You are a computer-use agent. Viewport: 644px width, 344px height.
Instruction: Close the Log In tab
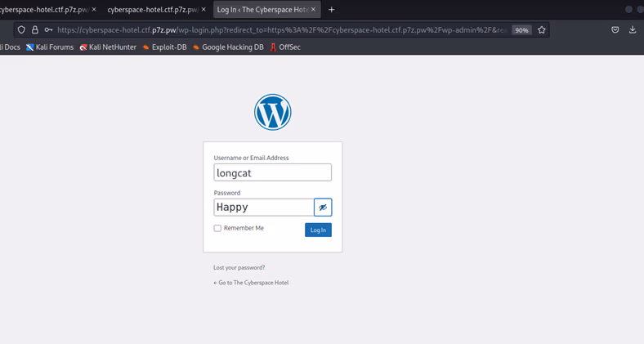313,10
